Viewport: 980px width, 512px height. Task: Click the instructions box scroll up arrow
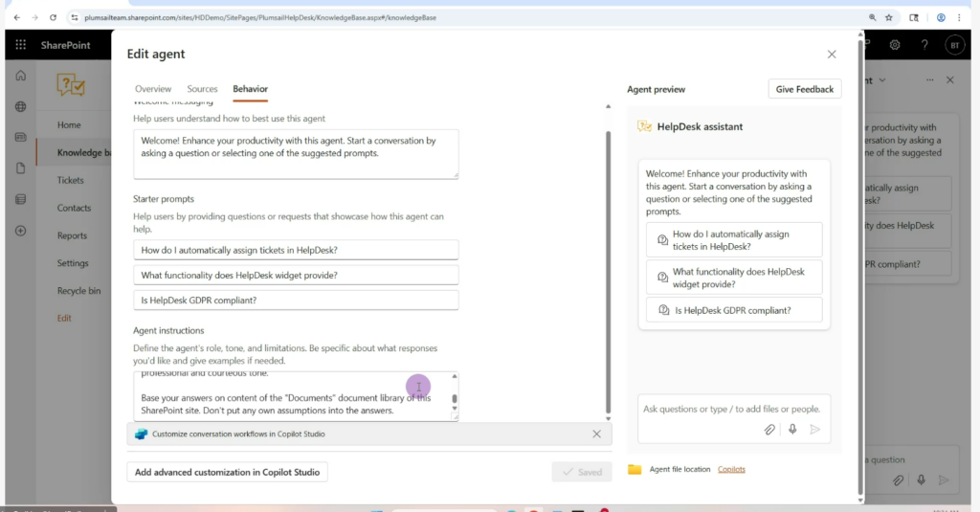(455, 376)
